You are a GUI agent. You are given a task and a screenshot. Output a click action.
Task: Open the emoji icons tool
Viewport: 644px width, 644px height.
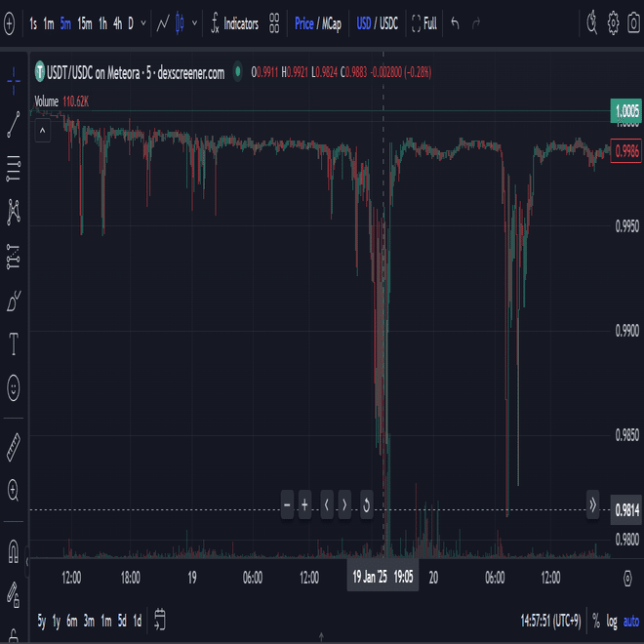14,387
